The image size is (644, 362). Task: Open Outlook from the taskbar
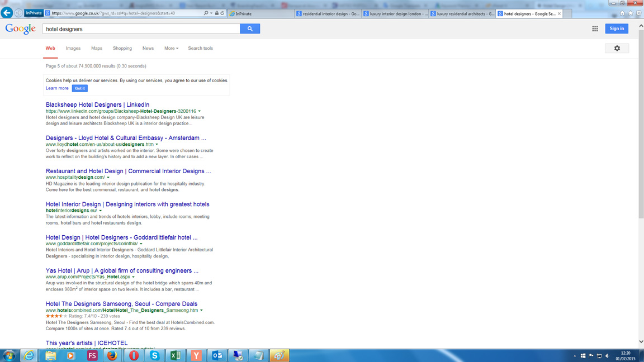(x=217, y=355)
